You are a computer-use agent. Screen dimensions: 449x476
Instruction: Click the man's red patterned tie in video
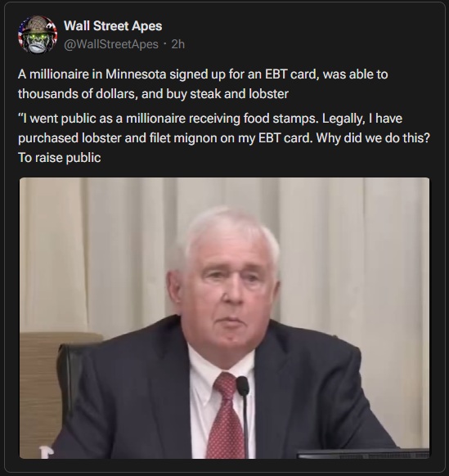pos(227,416)
